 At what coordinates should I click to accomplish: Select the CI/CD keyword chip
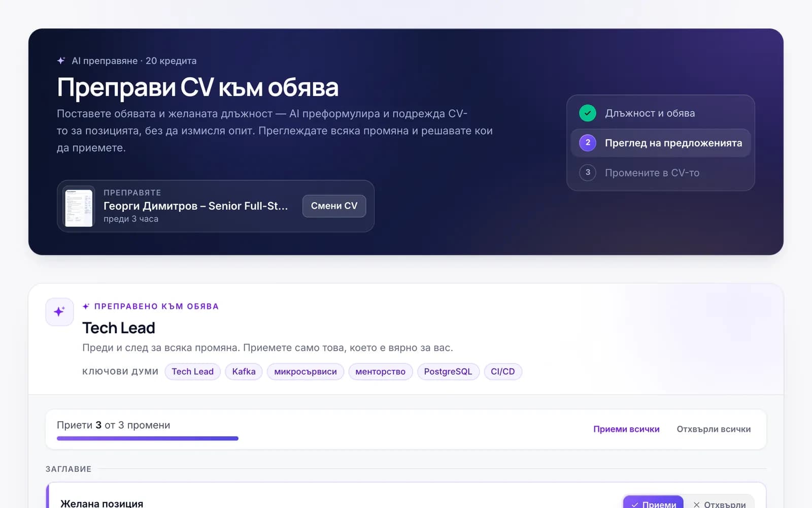(x=503, y=371)
